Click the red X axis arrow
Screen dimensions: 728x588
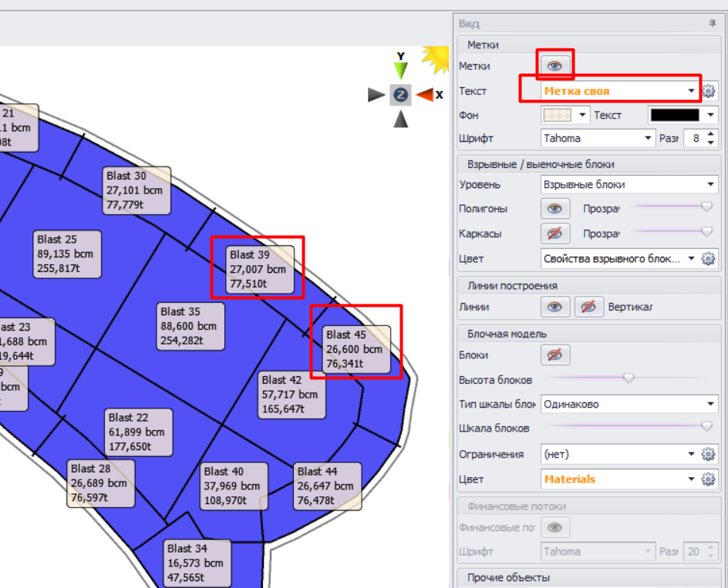tap(425, 95)
